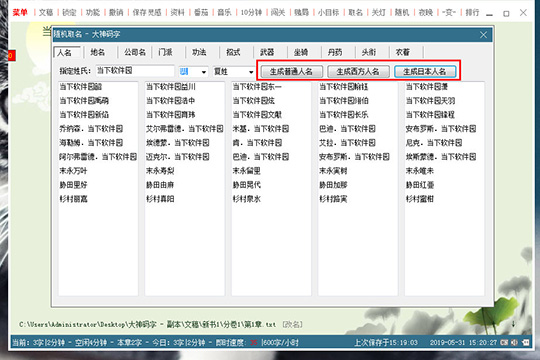
Task: Click the down arrow near the lotus
Action: click(513, 324)
